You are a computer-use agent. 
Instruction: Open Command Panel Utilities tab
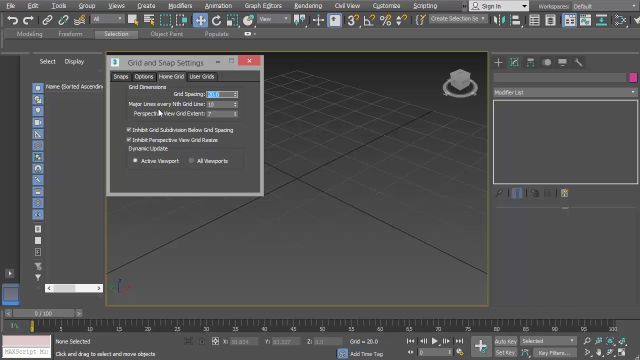578,62
